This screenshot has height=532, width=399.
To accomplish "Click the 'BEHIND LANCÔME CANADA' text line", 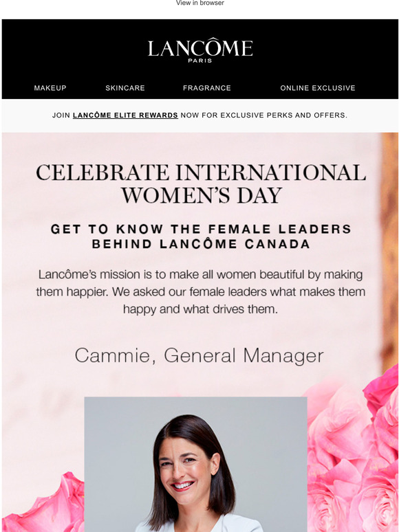I will [x=201, y=244].
